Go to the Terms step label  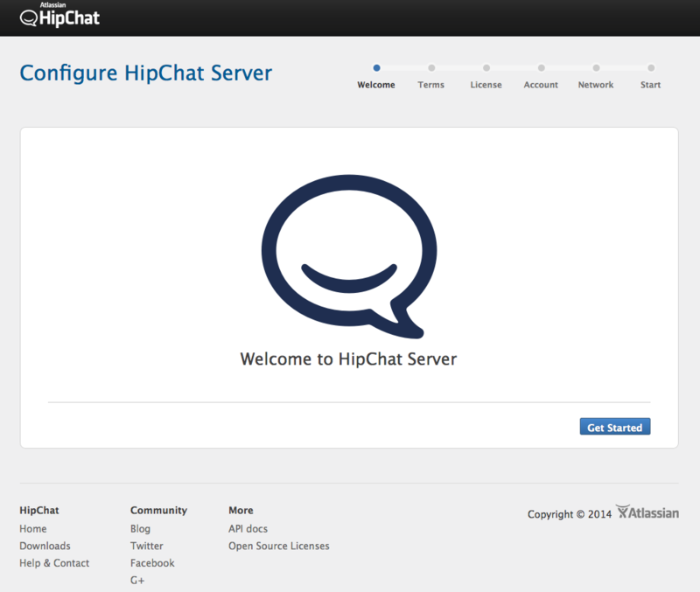click(430, 85)
